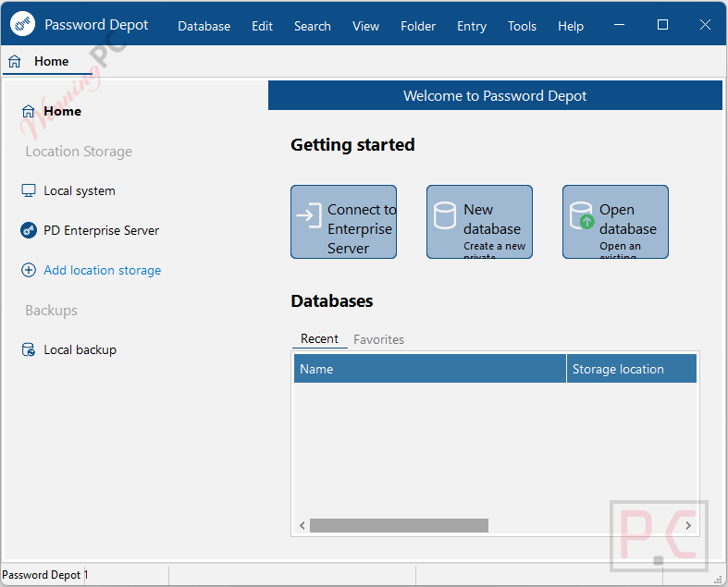Click the Open database tile

click(x=615, y=222)
